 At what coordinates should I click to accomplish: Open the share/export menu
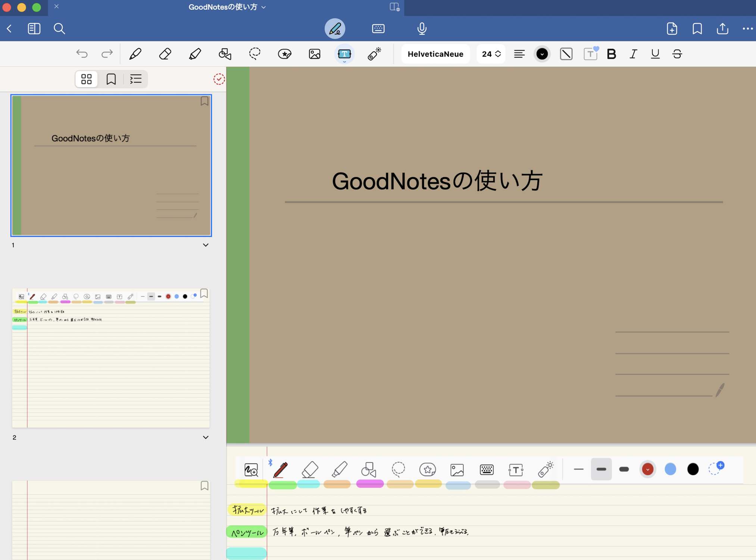pyautogui.click(x=722, y=29)
